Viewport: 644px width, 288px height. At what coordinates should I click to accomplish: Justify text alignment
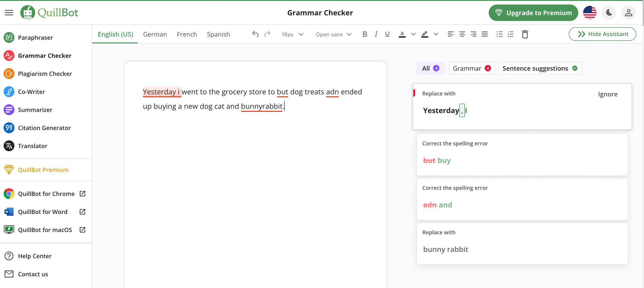click(485, 34)
